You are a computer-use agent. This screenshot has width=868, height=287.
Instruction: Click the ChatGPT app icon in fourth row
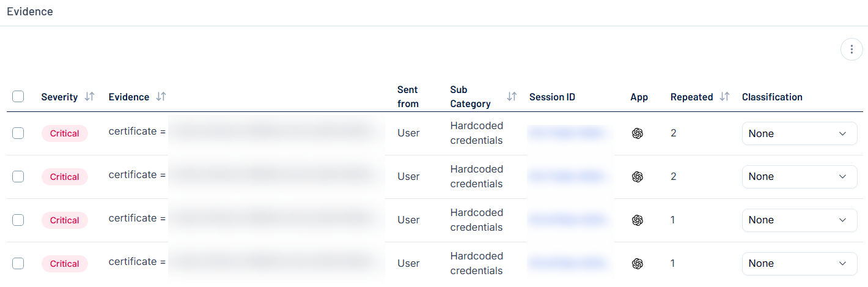point(638,263)
